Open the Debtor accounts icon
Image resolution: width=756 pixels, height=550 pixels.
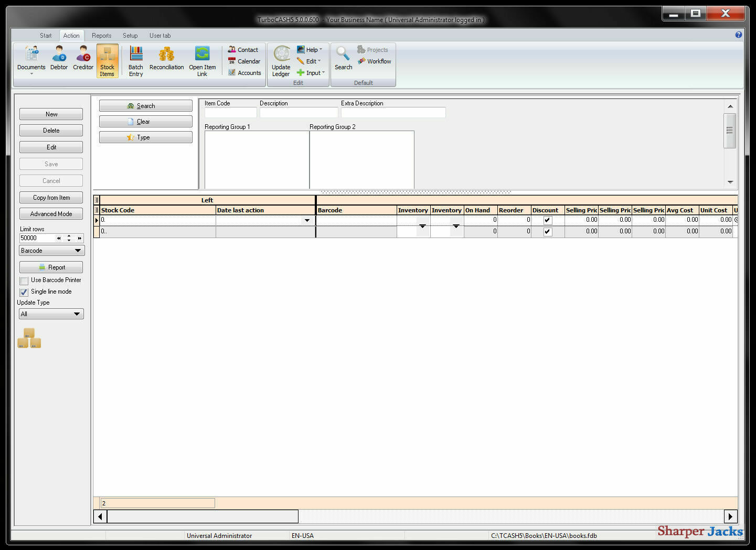pyautogui.click(x=59, y=58)
